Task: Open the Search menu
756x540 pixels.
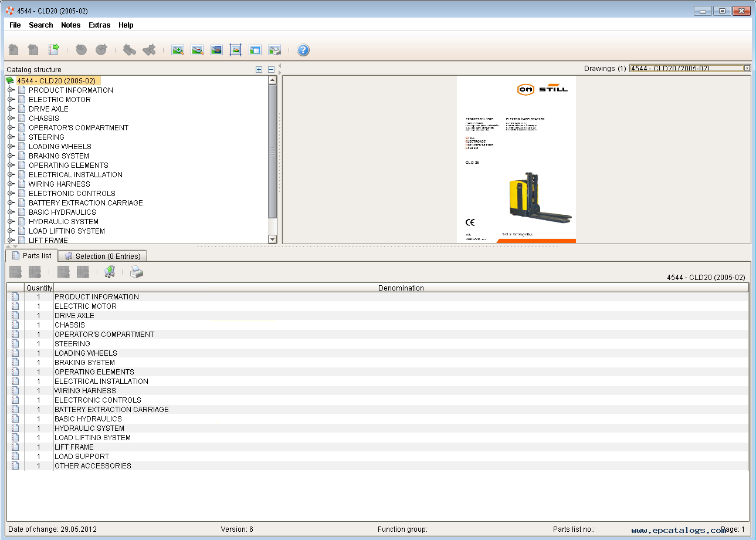Action: pos(41,25)
